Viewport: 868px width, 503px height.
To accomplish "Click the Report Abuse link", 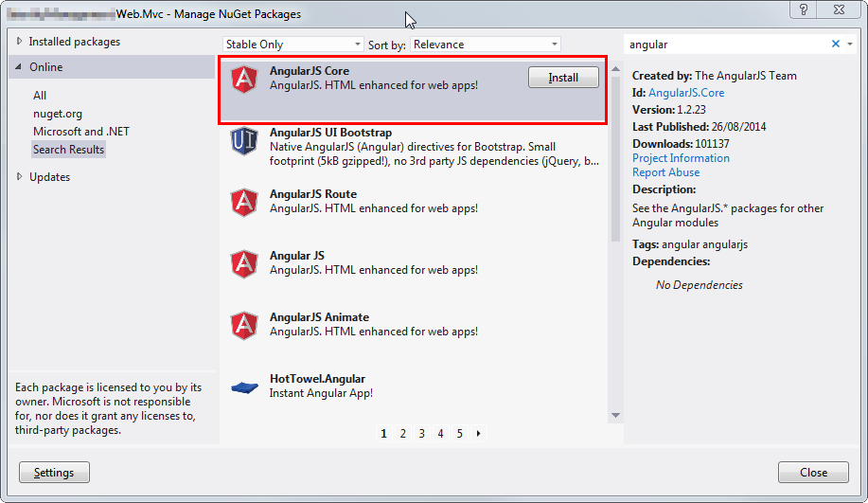I will click(x=666, y=172).
